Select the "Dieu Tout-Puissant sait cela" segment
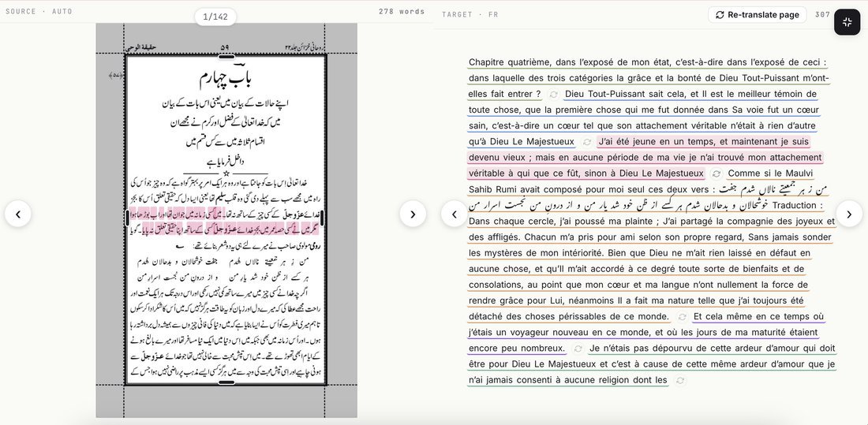The height and width of the screenshot is (425, 868). pyautogui.click(x=643, y=117)
